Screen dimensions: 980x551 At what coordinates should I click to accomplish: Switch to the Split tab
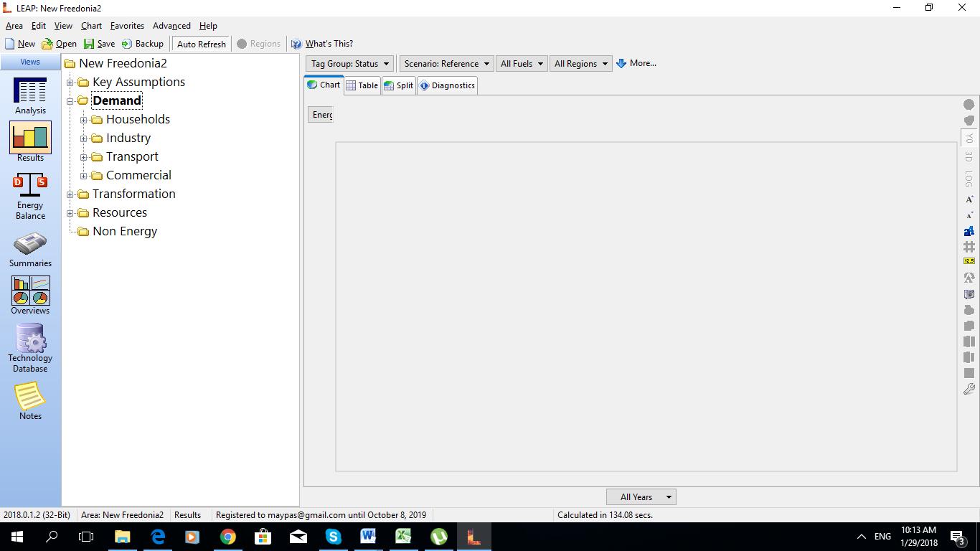click(x=399, y=85)
